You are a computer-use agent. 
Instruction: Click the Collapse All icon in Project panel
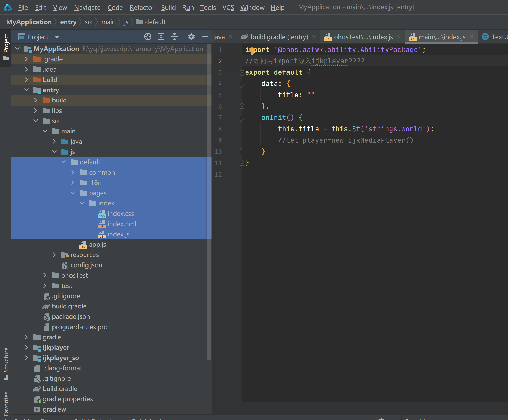174,37
